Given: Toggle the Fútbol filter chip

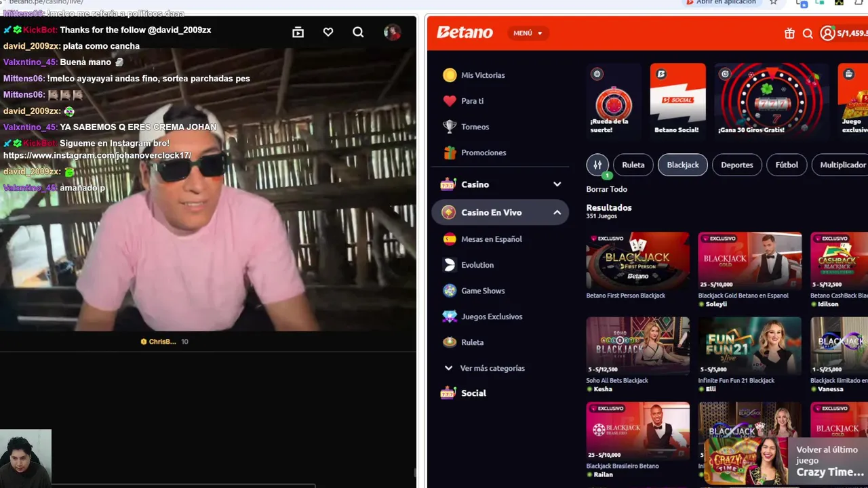Looking at the screenshot, I should [x=787, y=165].
